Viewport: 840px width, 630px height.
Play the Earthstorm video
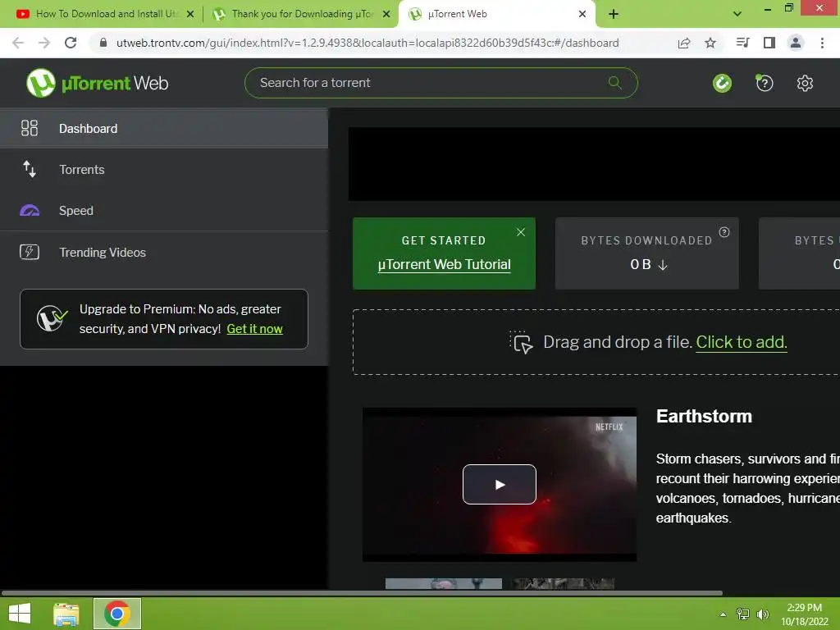500,484
